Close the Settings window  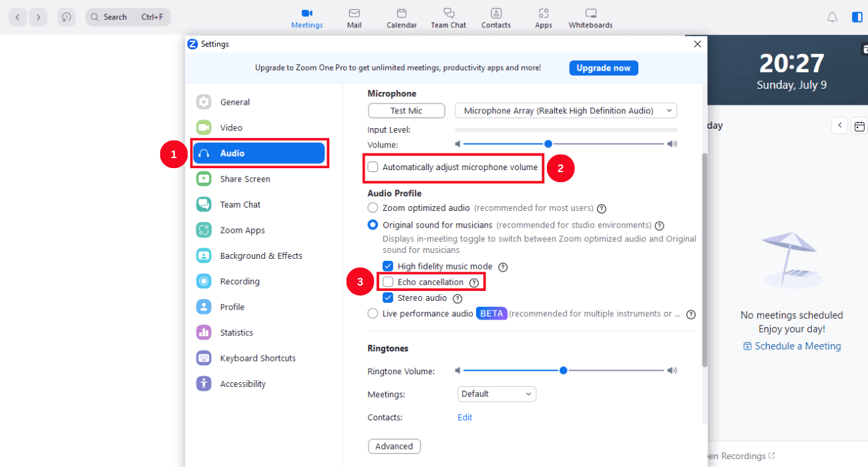coord(697,44)
